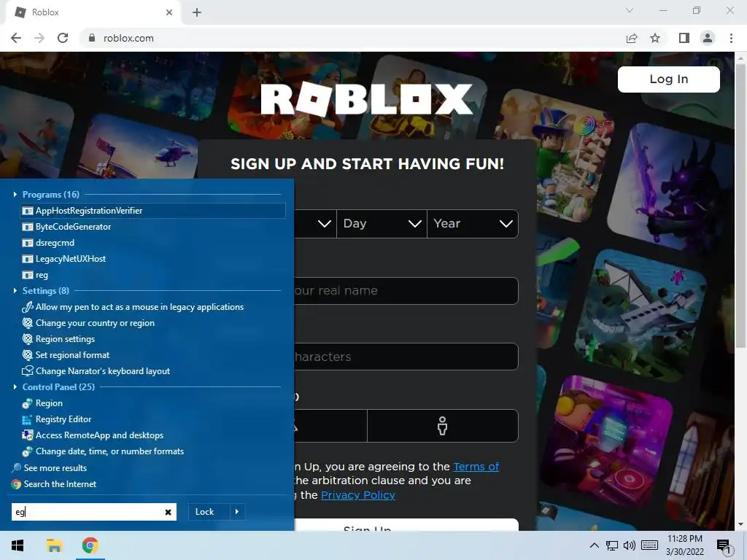This screenshot has height=560, width=747.
Task: Select the male gender icon button
Action: 443,426
